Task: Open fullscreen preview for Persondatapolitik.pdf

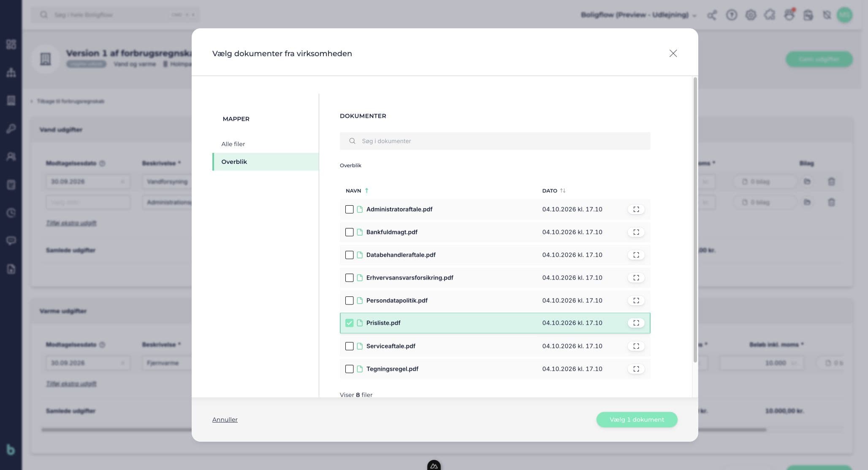Action: [x=636, y=301]
